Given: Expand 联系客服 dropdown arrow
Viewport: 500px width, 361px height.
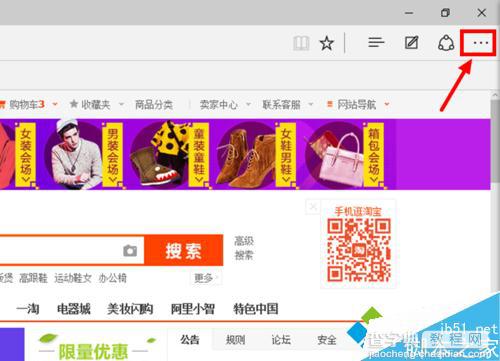Looking at the screenshot, I should click(311, 104).
